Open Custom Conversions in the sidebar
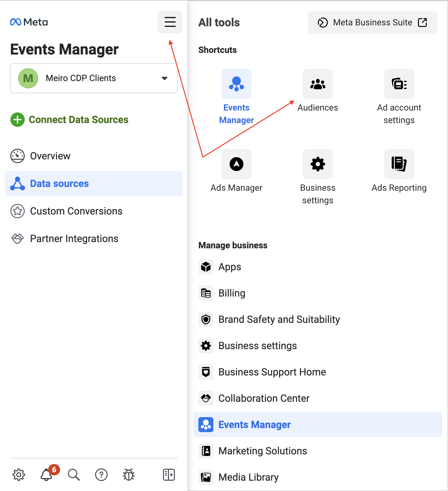448x491 pixels. click(94, 211)
